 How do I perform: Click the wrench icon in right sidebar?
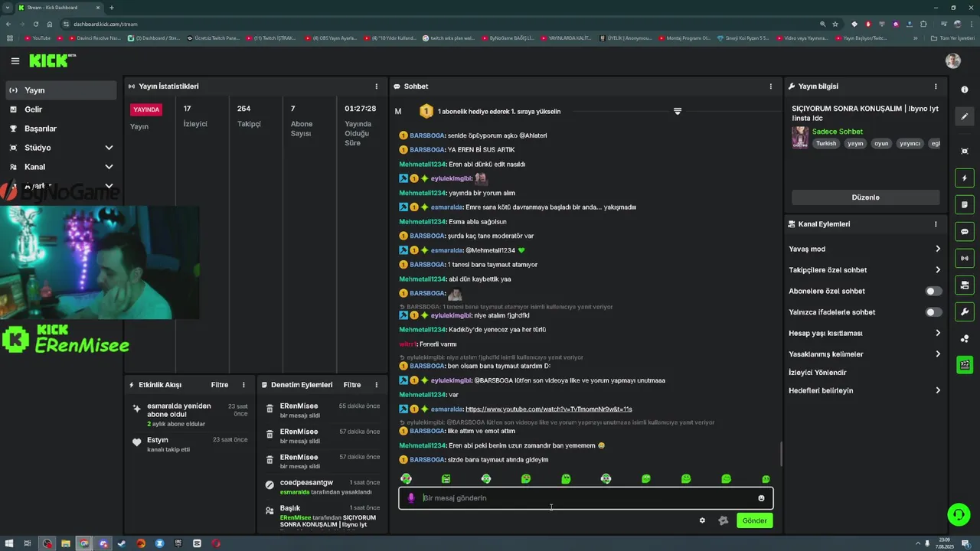pyautogui.click(x=965, y=312)
